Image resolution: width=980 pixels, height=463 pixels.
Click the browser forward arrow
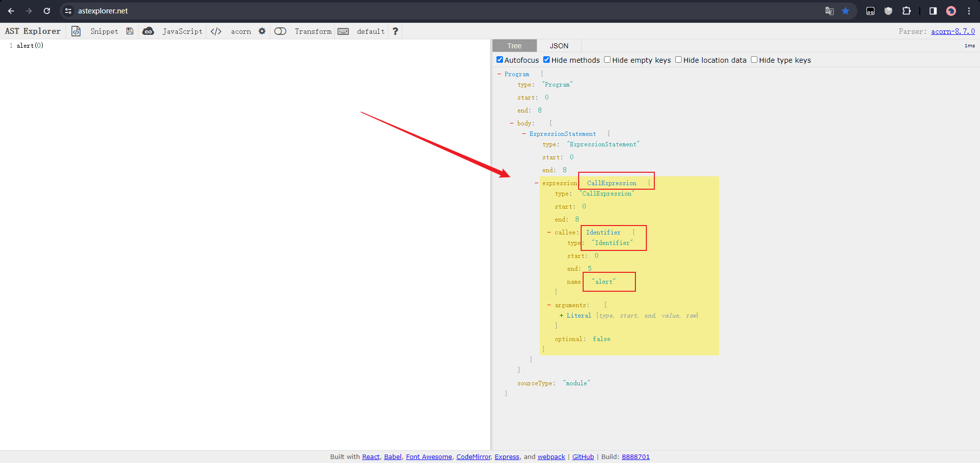coord(29,11)
